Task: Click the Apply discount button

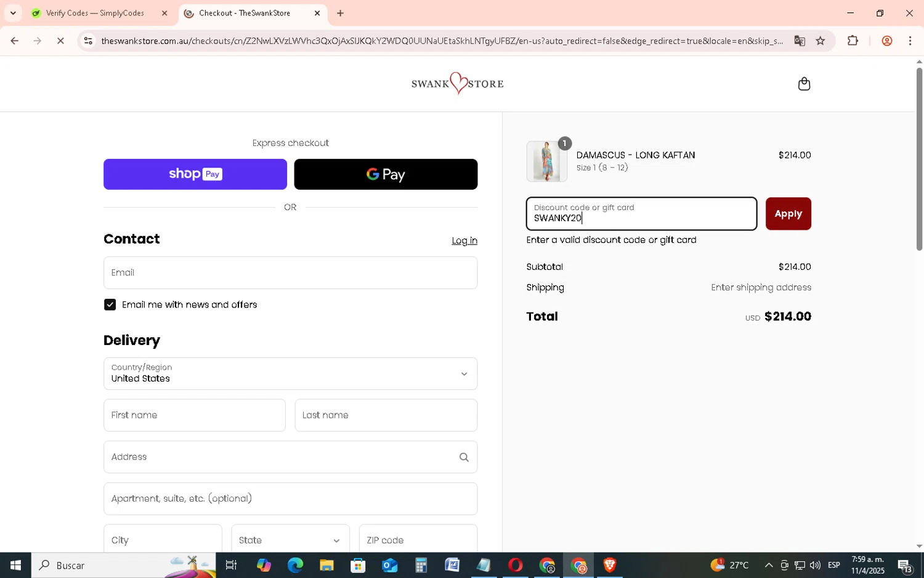Action: (788, 214)
